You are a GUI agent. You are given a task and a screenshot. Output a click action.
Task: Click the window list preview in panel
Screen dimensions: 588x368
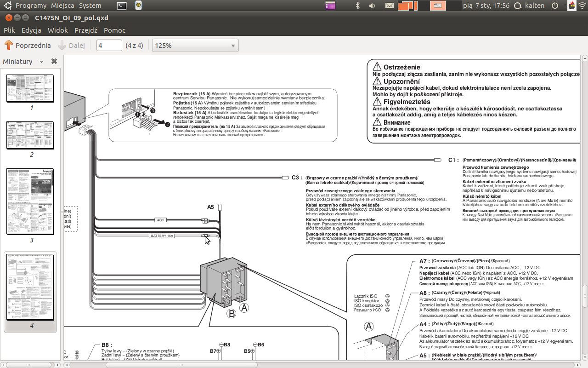pyautogui.click(x=438, y=6)
